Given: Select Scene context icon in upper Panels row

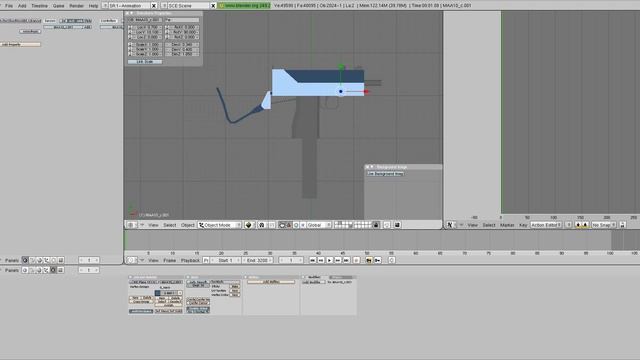Looking at the screenshot, I should [x=61, y=260].
